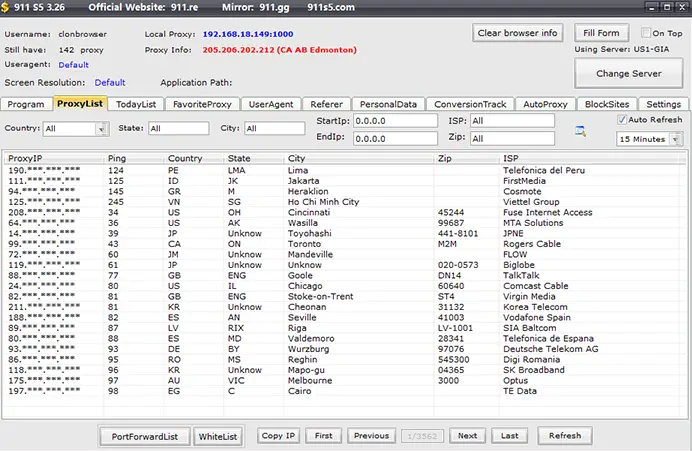692x451 pixels.
Task: Switch to the TodayList tab
Action: point(136,104)
